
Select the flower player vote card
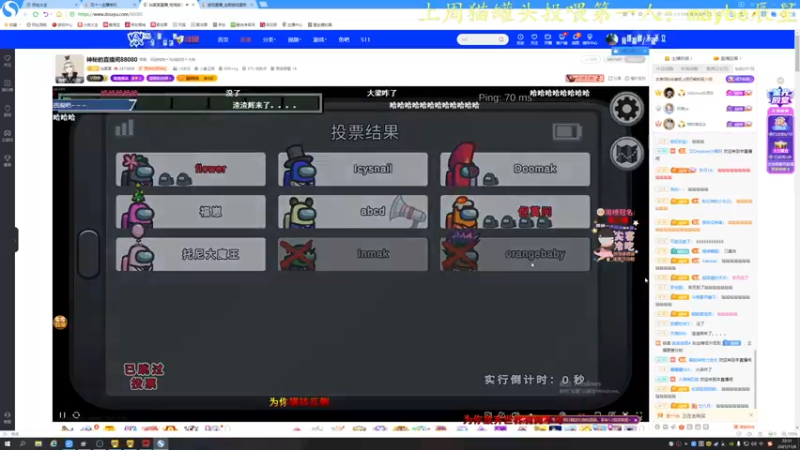(190, 169)
